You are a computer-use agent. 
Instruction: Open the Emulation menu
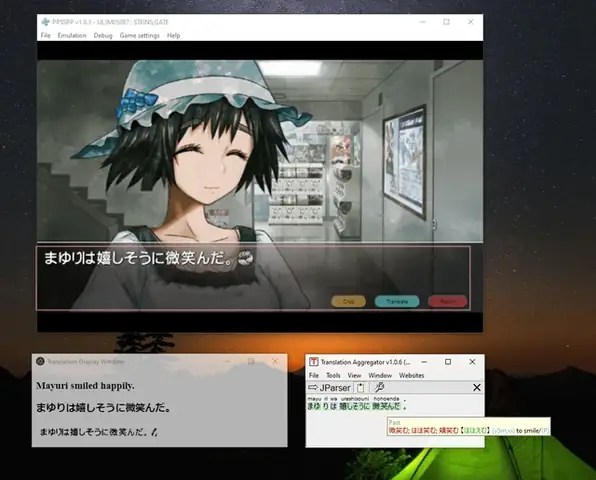tap(72, 35)
